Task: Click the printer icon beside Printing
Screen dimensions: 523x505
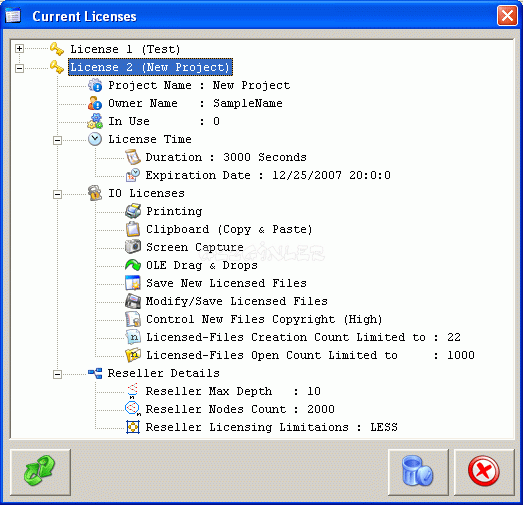Action: click(x=133, y=211)
